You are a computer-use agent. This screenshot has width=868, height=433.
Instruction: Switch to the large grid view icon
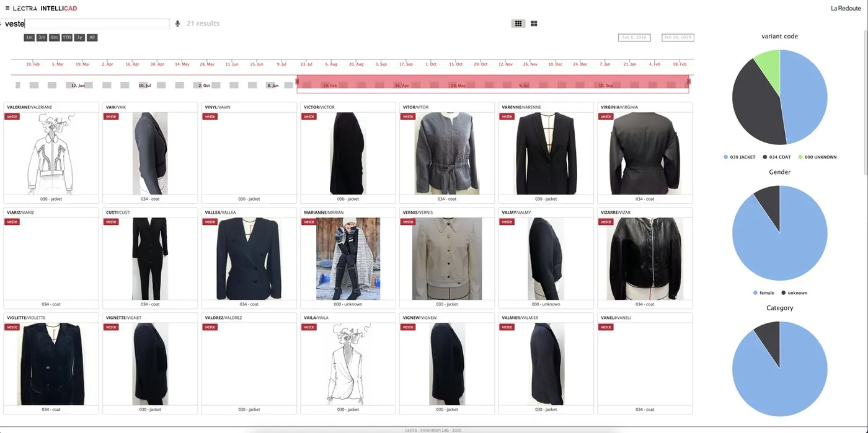coord(534,24)
